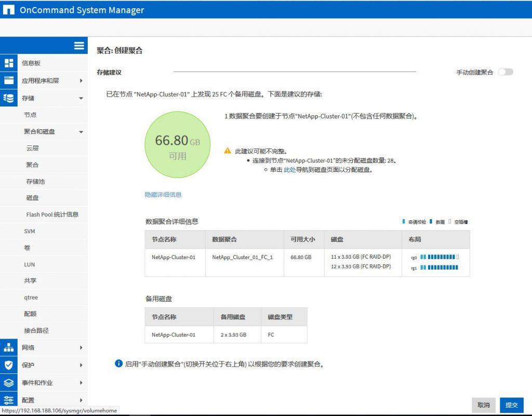
Task: Click the 存储 database icon
Action: [x=9, y=98]
